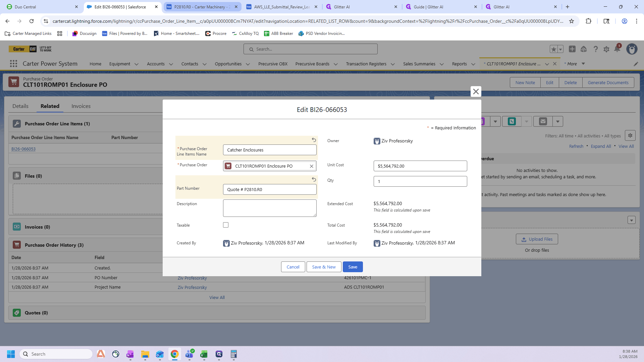Image resolution: width=644 pixels, height=362 pixels.
Task: Expand the Reports nav dropdown
Action: tap(473, 64)
